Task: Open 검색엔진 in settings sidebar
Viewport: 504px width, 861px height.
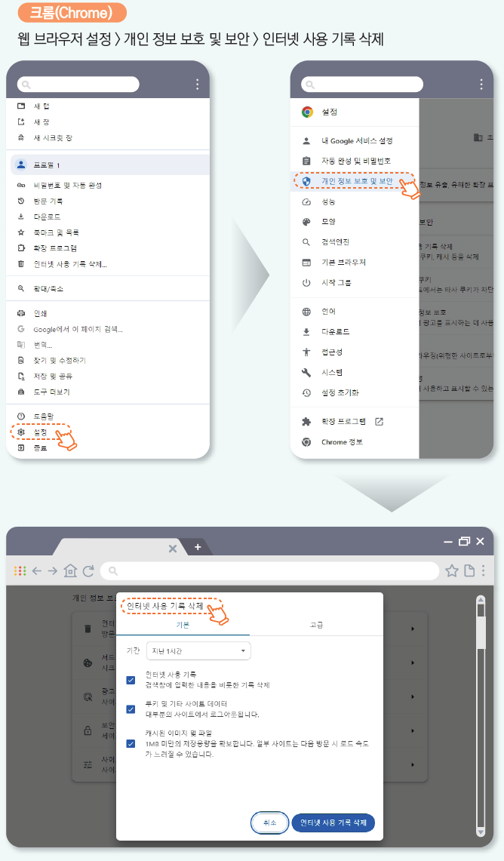Action: pyautogui.click(x=336, y=242)
